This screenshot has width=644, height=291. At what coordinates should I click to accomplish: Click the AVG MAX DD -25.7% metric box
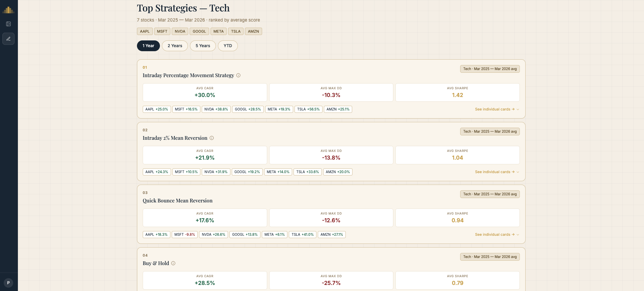[331, 280]
